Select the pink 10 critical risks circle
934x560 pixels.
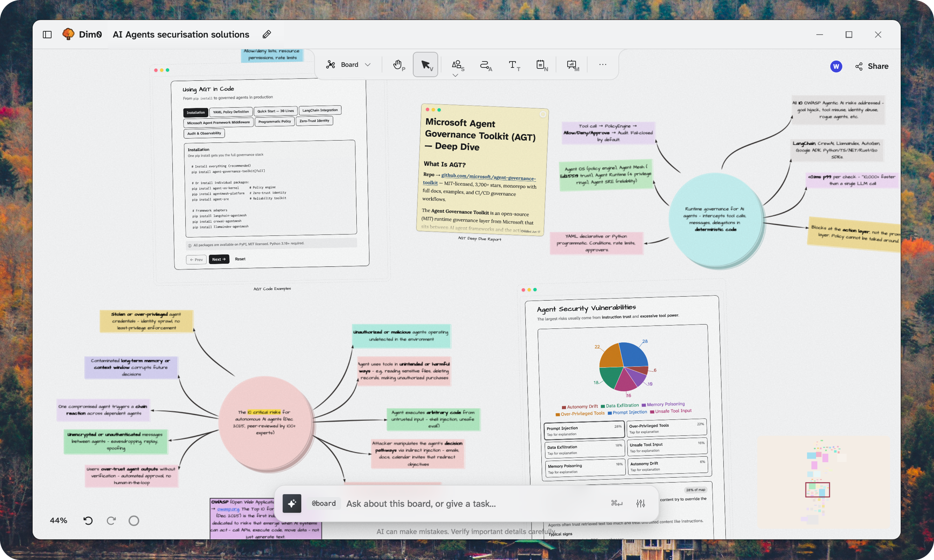[x=266, y=423]
